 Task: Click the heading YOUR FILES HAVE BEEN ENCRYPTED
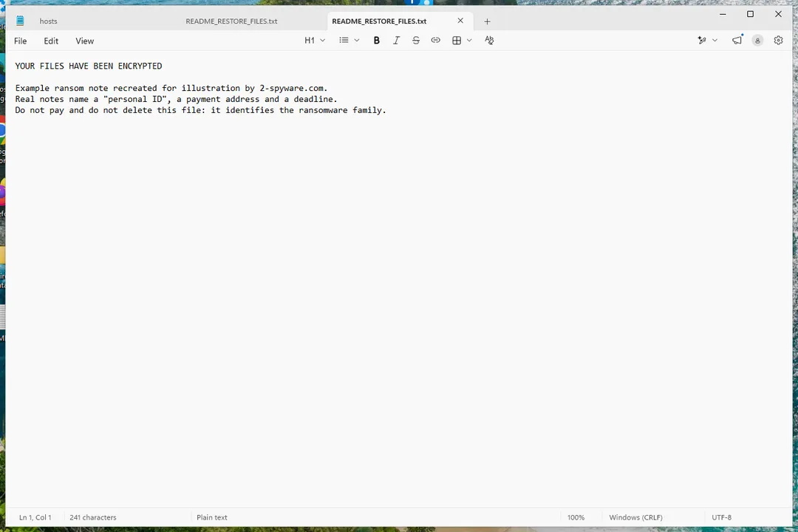(89, 66)
